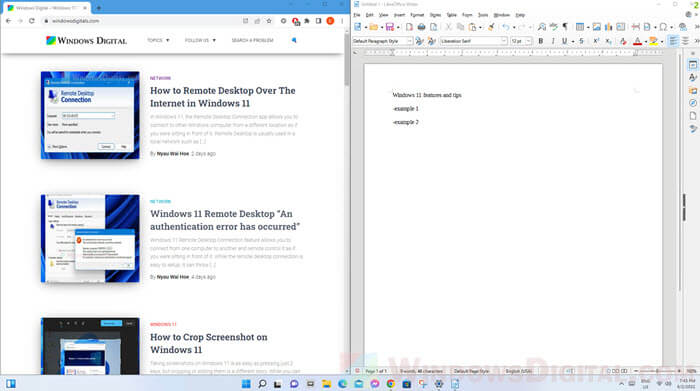This screenshot has width=700, height=391.
Task: Toggle Italic formatting in Writer
Action: [x=553, y=41]
